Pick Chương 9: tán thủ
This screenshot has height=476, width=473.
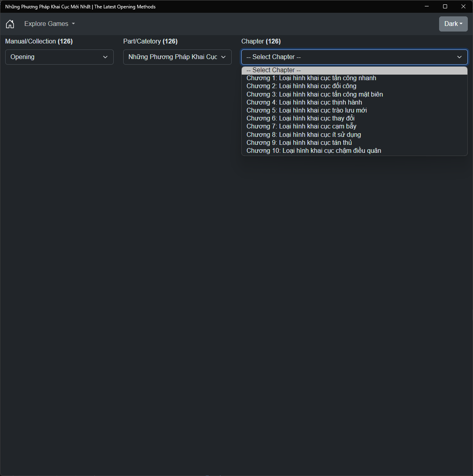coord(299,142)
